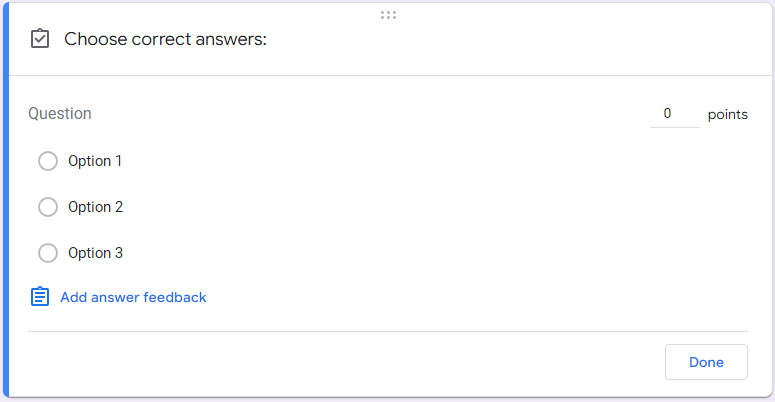Select the Option 2 radio button
The image size is (775, 402).
point(48,207)
